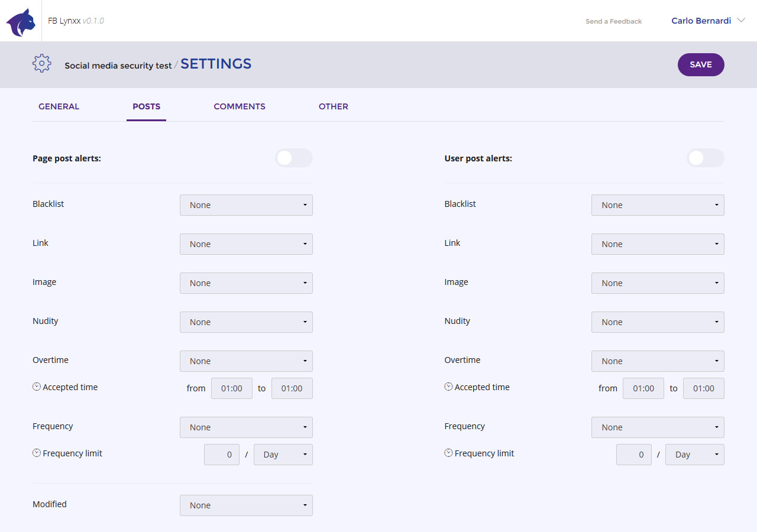Open the Page post Image dropdown
The image size is (757, 532).
[246, 283]
